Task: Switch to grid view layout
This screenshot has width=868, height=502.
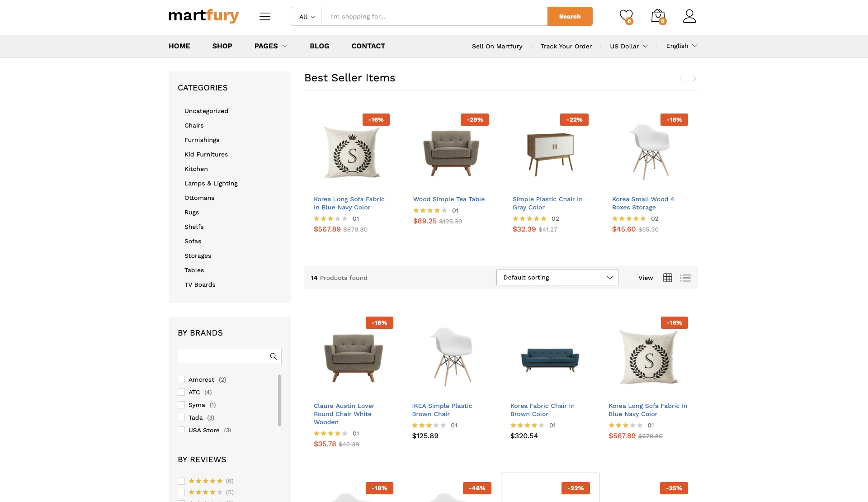Action: (668, 278)
